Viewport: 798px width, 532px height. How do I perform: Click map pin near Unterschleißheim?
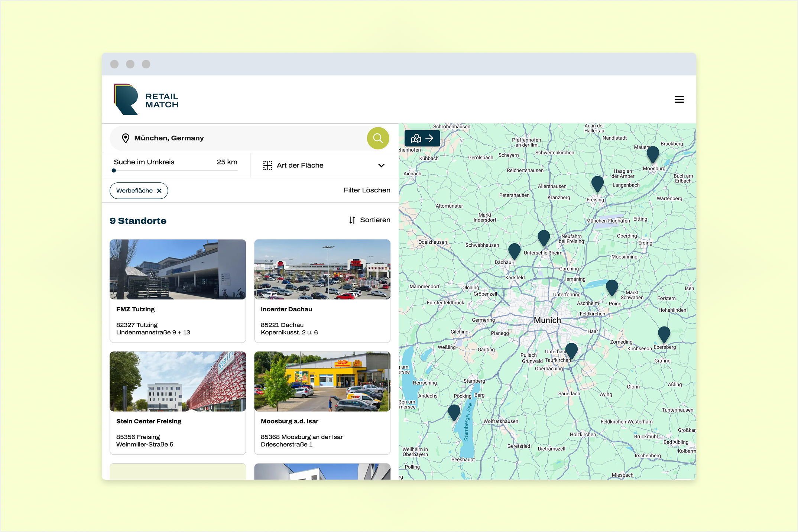pos(544,237)
